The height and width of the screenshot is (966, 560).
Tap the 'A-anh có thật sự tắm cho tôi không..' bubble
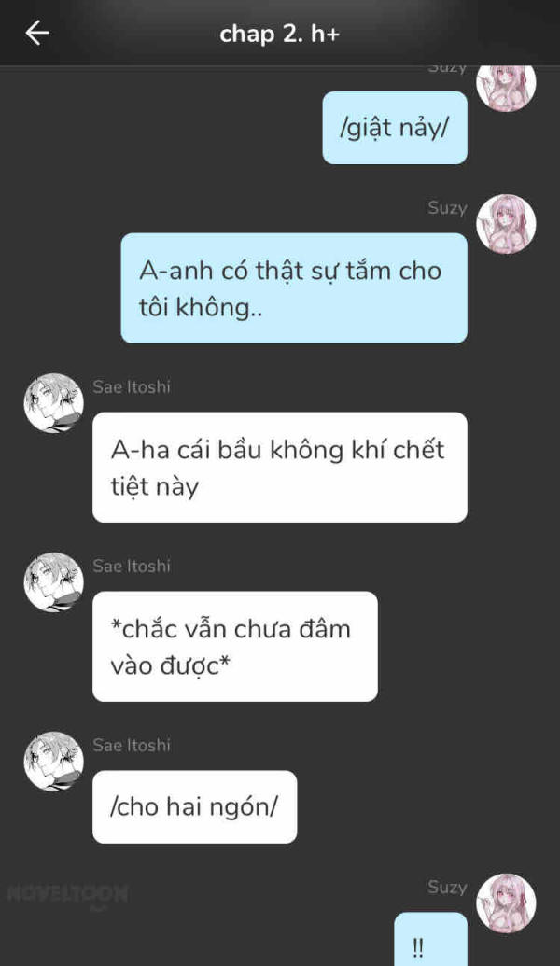point(294,288)
